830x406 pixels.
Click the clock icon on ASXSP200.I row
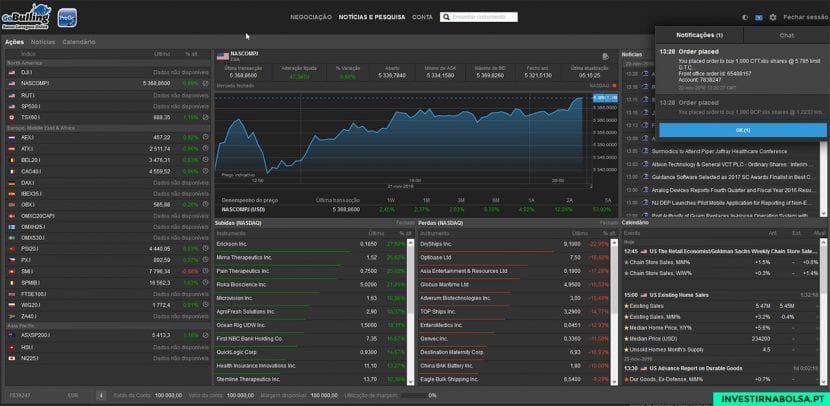pos(205,335)
